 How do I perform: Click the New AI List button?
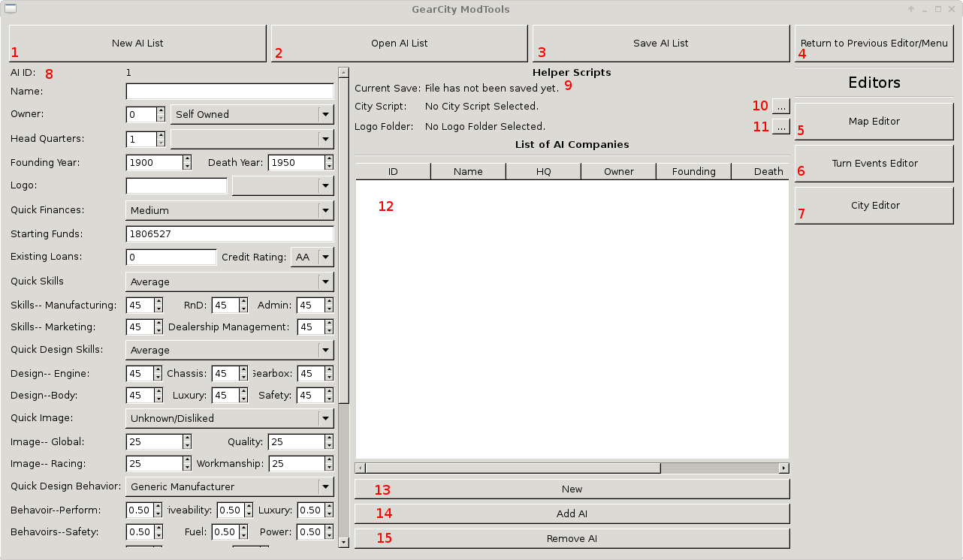point(137,44)
